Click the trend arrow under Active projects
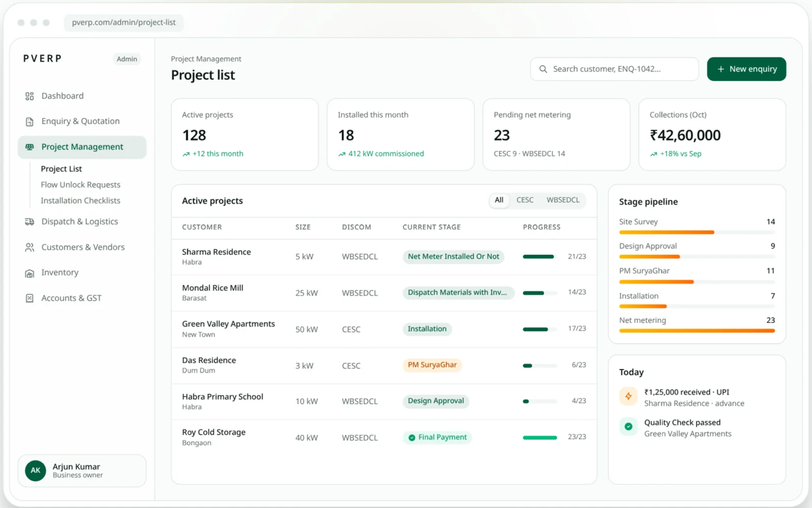 186,154
